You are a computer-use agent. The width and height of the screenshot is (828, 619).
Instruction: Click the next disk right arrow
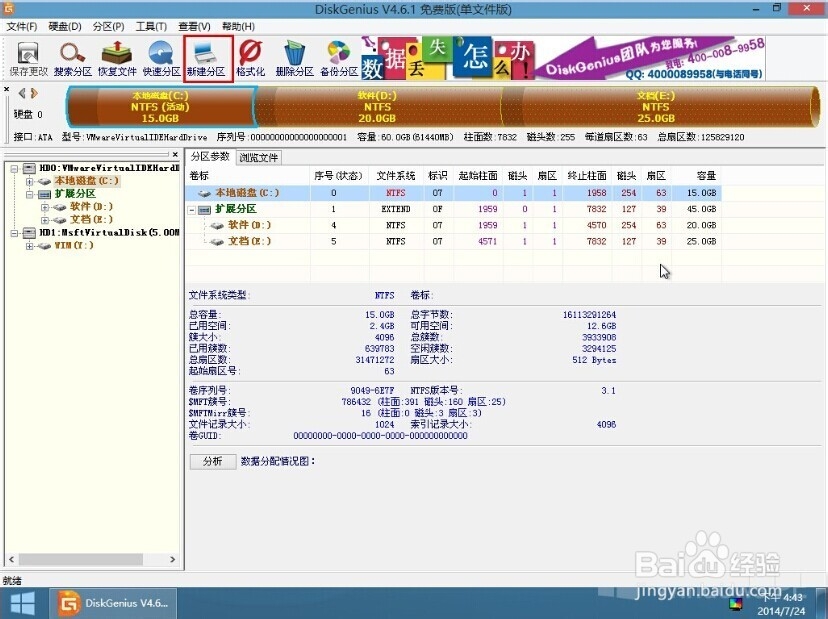(x=34, y=93)
